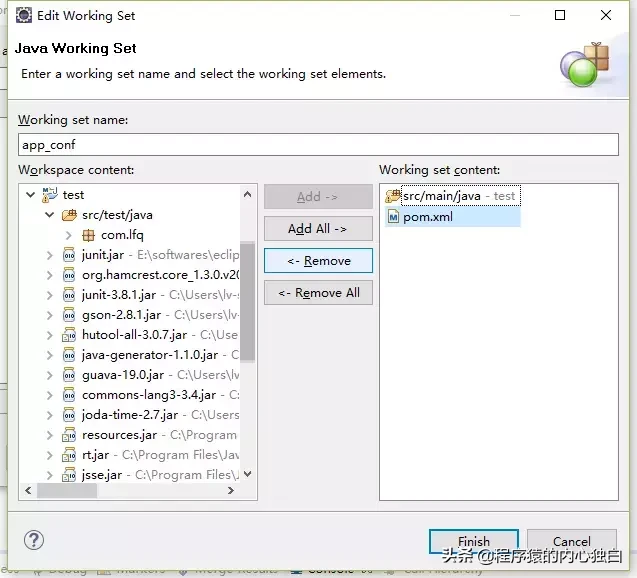Viewport: 637px width, 578px height.
Task: Click the horizontal scrollbar right arrow
Action: (x=231, y=490)
